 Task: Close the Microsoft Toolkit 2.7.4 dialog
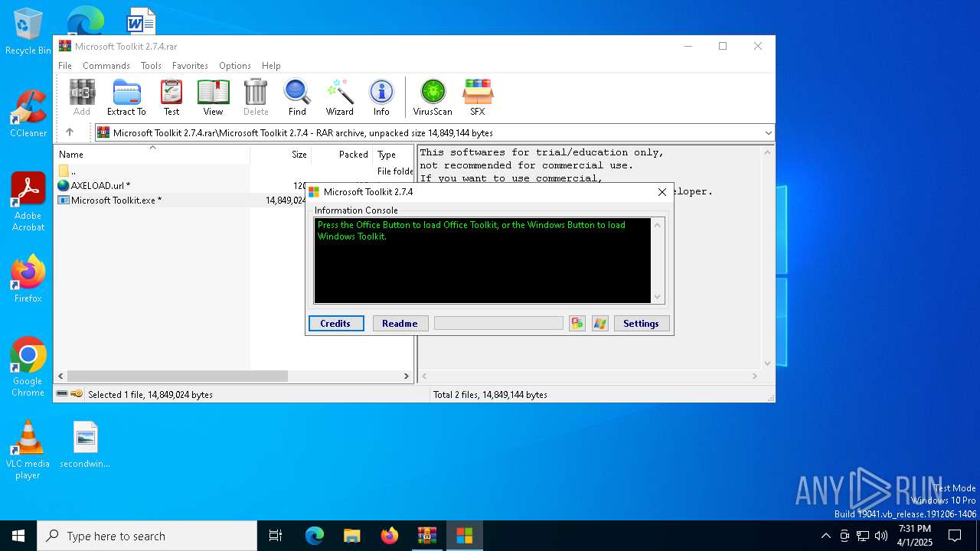(x=662, y=192)
